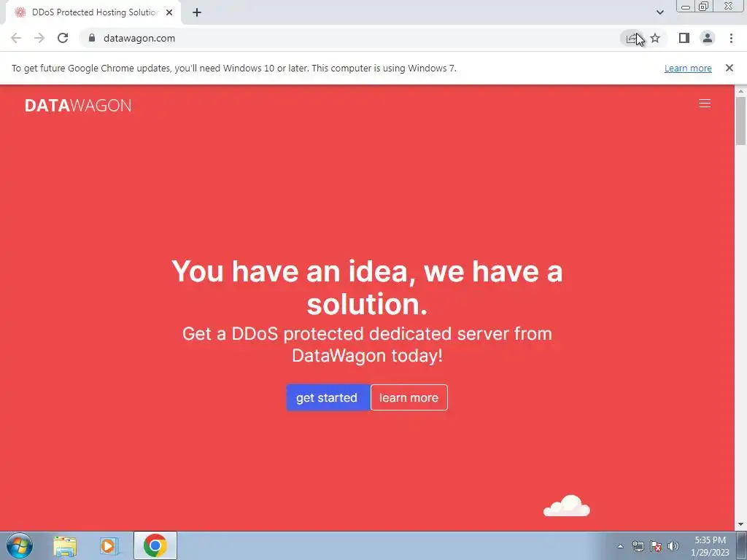
Task: Click the share this page icon
Action: coord(632,38)
